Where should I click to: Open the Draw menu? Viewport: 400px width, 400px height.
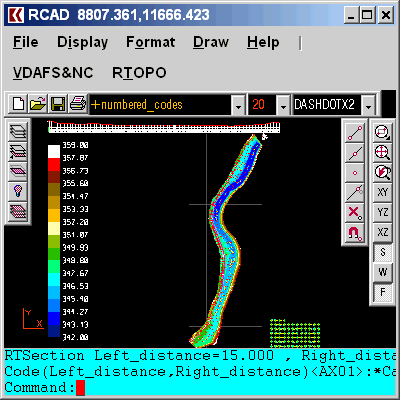coord(211,42)
